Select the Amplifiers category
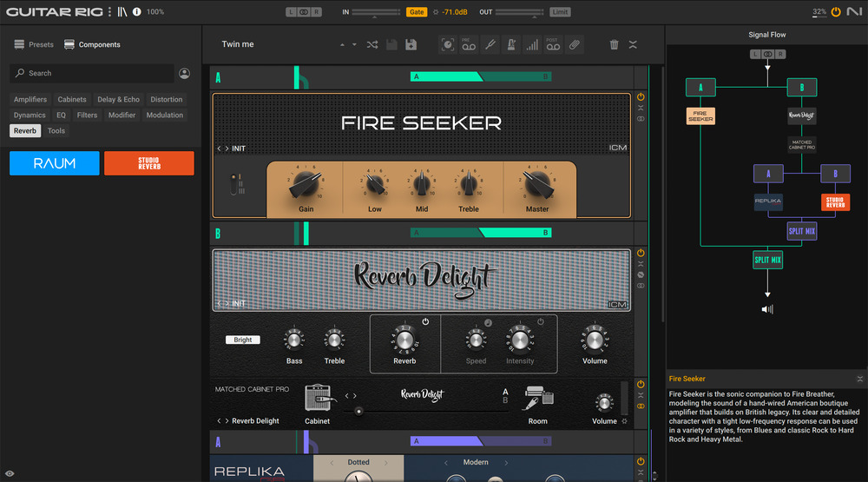 tap(30, 100)
